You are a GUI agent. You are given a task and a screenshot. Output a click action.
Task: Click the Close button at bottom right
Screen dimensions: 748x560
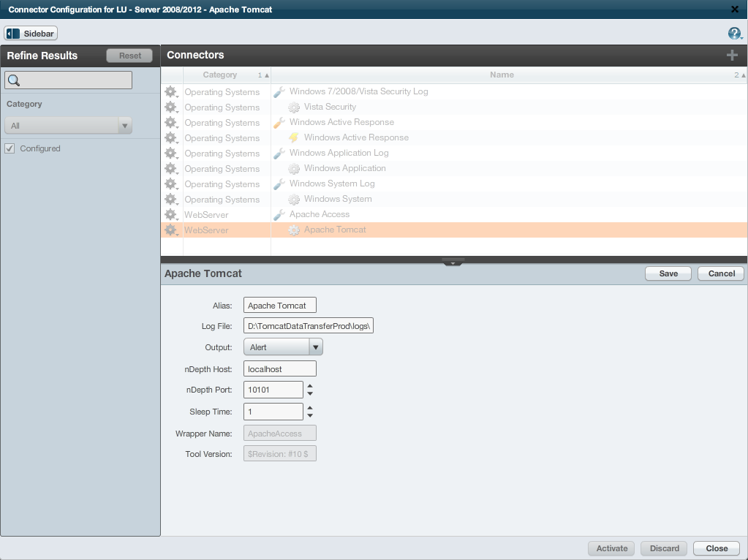coord(717,548)
